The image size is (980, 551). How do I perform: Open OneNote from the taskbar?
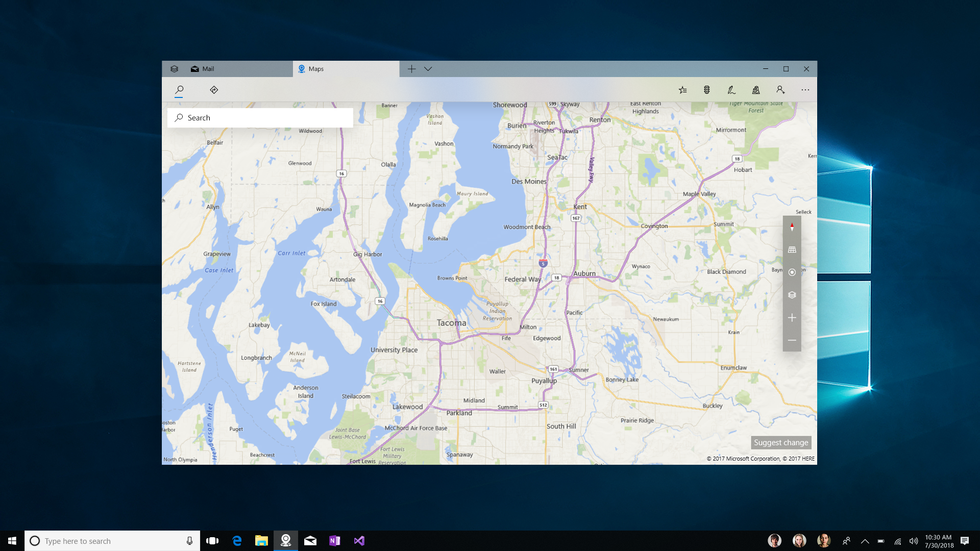(x=334, y=541)
